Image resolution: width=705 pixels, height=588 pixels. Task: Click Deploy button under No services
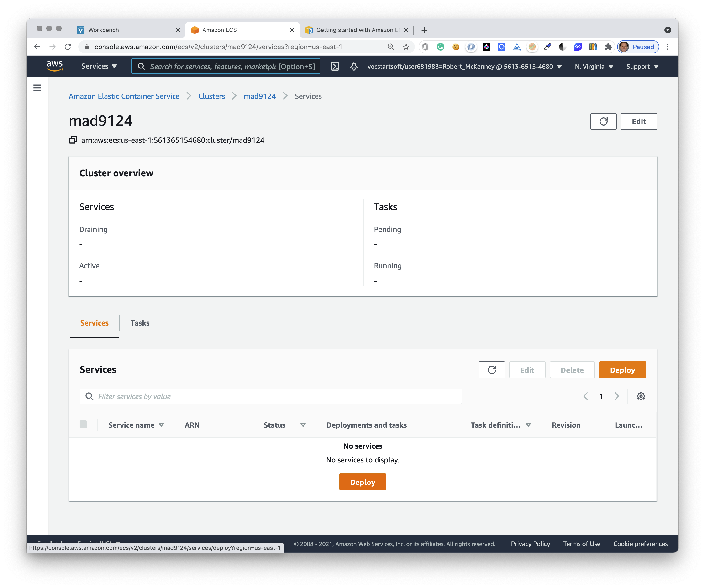[x=363, y=482]
